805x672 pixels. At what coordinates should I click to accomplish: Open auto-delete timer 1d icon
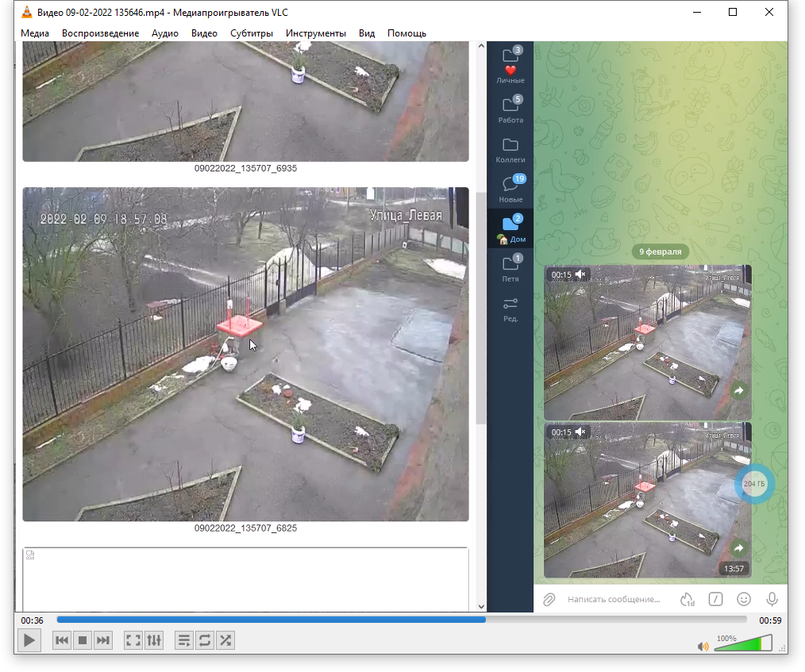point(688,599)
